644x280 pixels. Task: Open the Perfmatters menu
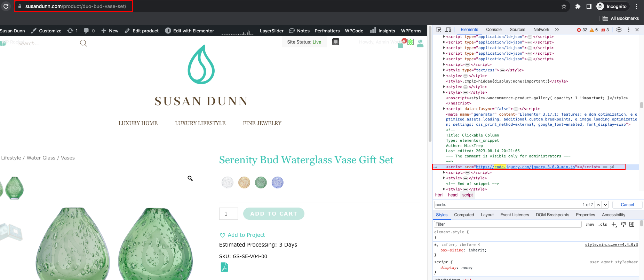point(327,31)
